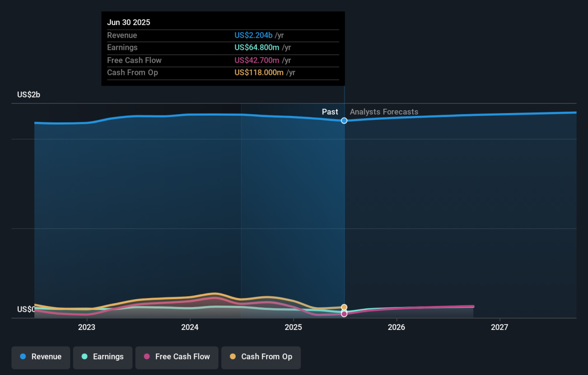Hide the Free Cash Flow series
Screen dimensions: 588x375
[x=177, y=357]
